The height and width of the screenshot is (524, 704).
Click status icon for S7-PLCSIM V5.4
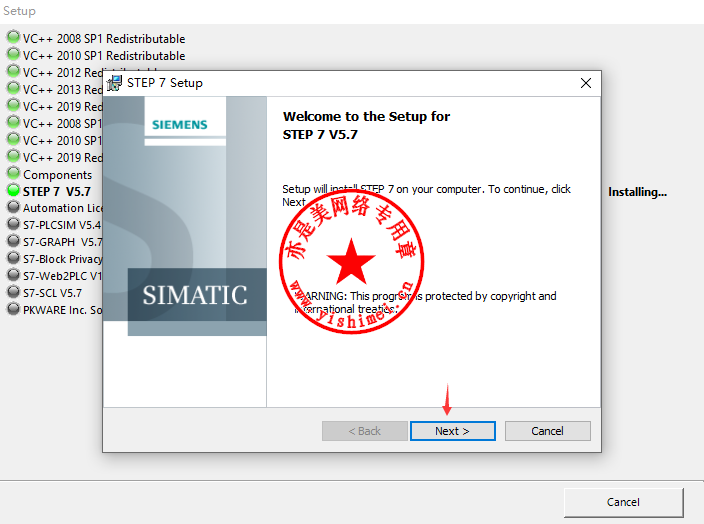[x=13, y=224]
